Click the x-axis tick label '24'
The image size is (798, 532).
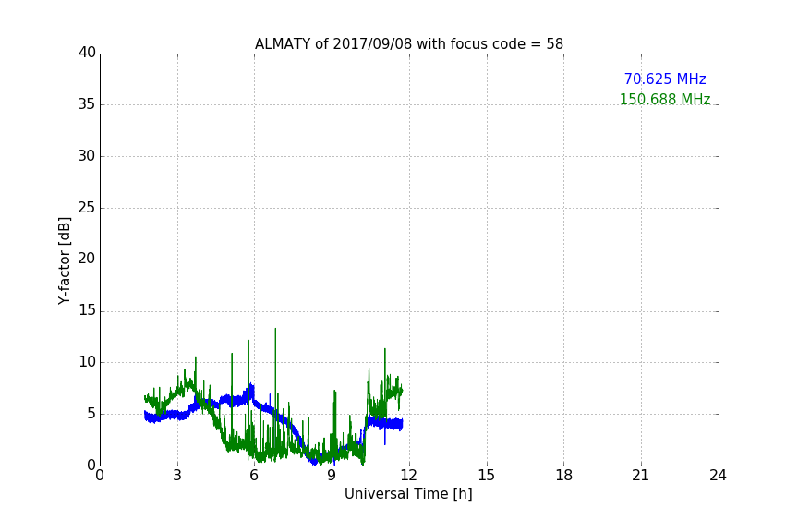point(718,476)
